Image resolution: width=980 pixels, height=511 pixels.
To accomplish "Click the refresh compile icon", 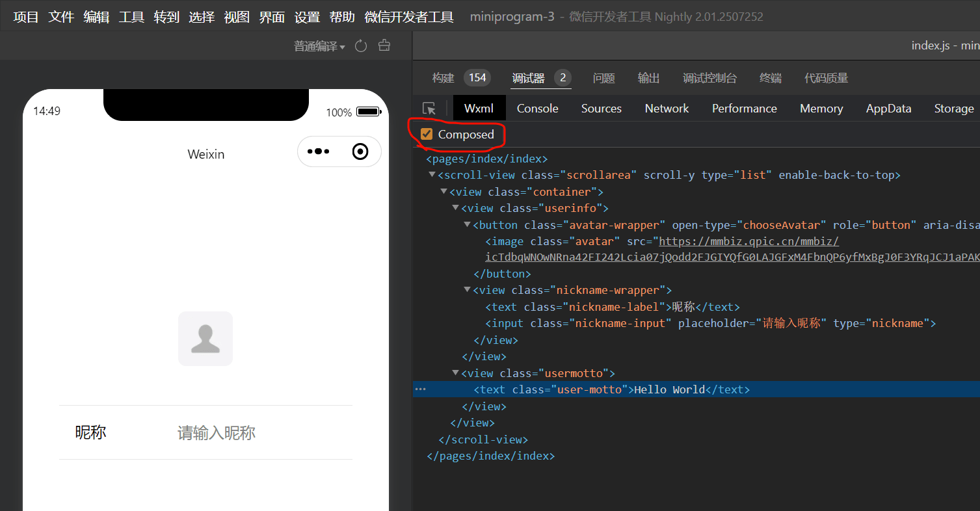I will (x=361, y=46).
